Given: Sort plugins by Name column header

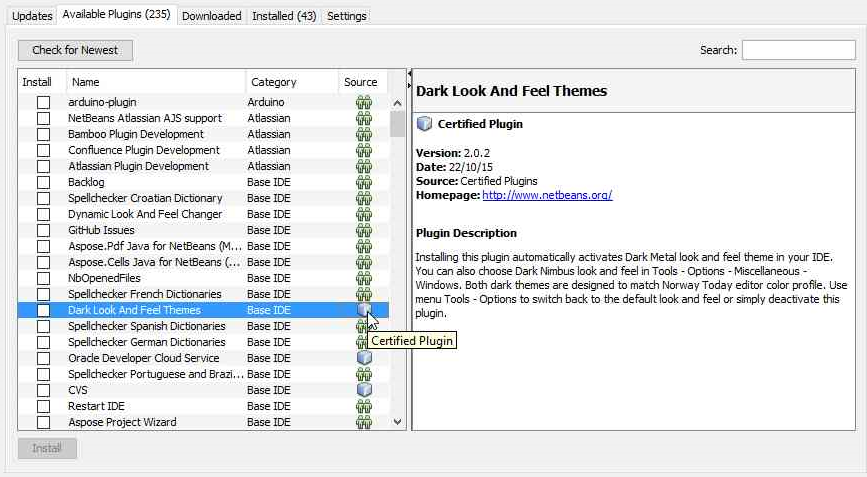Looking at the screenshot, I should click(x=156, y=82).
